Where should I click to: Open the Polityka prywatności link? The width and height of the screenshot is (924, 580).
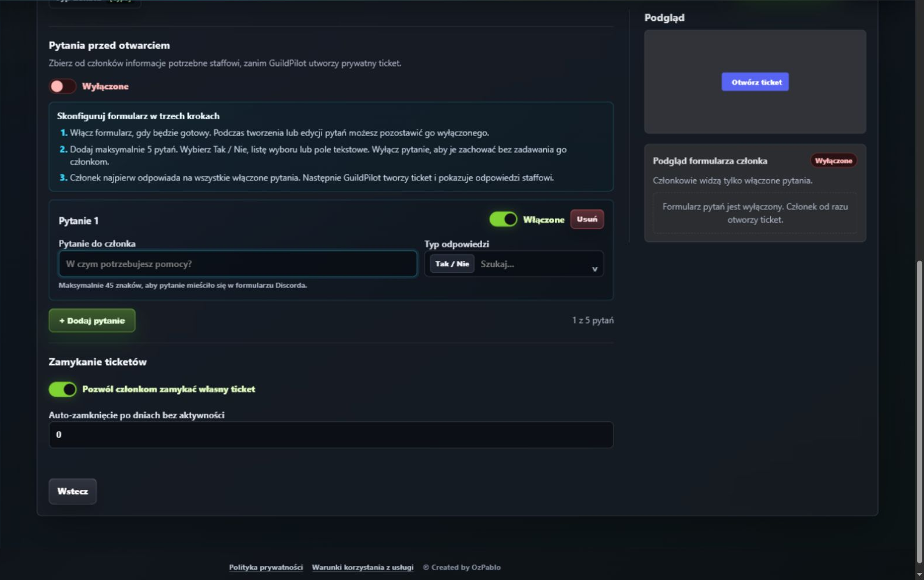(x=265, y=567)
